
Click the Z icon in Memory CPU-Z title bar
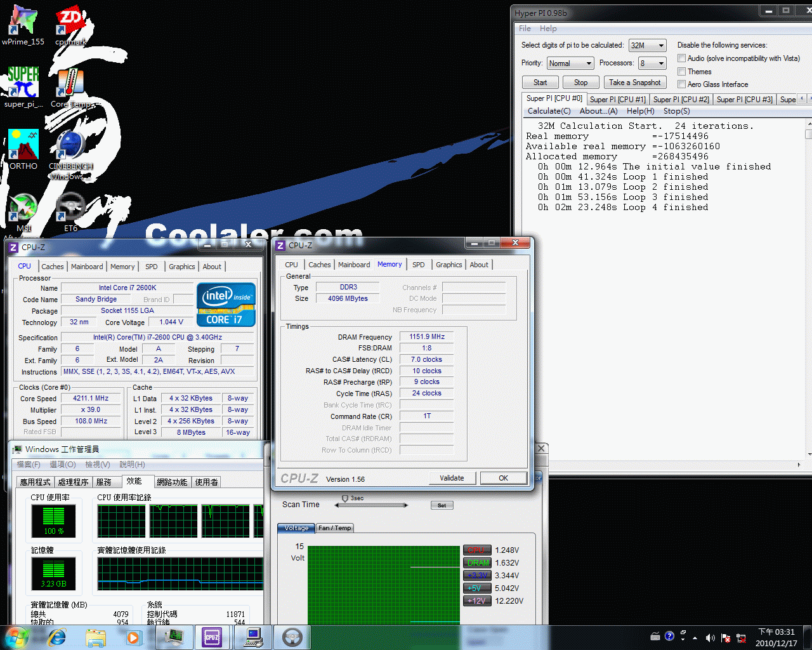280,246
